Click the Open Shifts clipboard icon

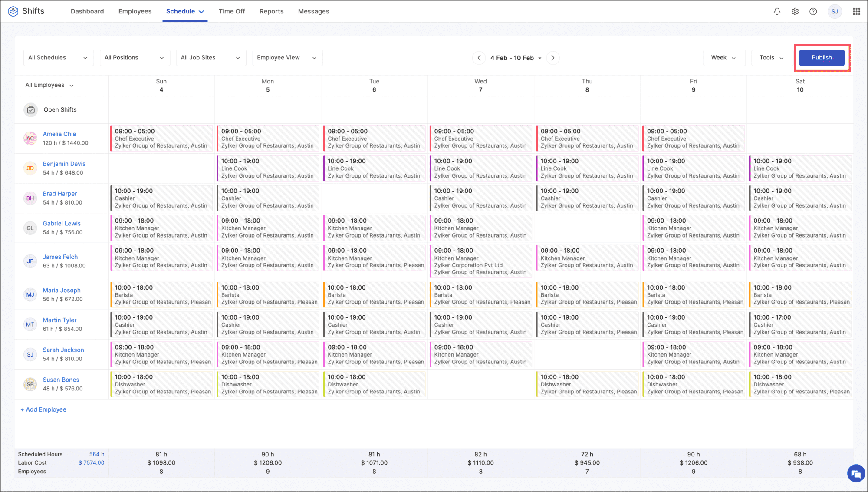(x=31, y=110)
